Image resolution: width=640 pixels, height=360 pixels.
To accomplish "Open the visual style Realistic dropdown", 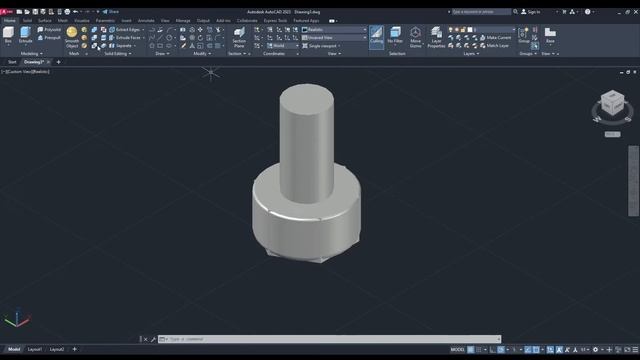I will point(334,30).
